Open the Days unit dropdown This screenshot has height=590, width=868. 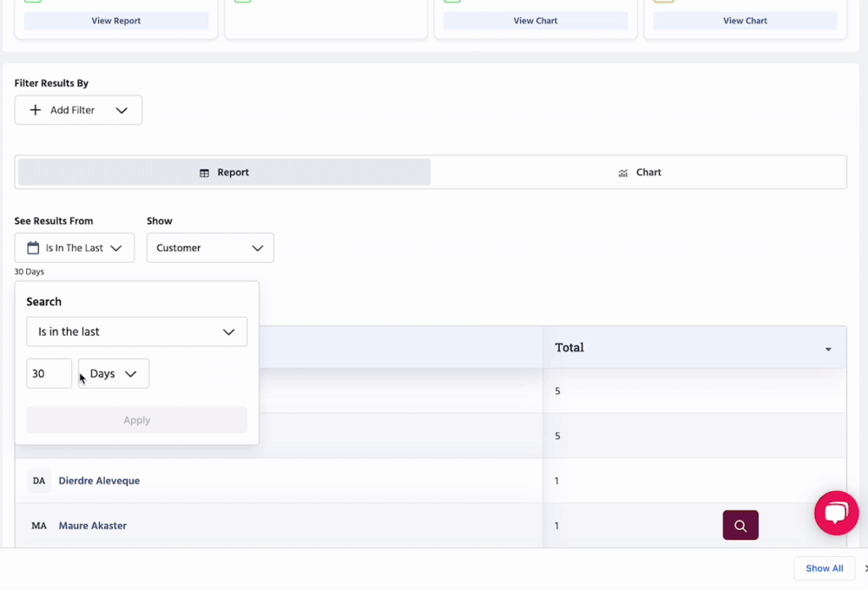point(114,374)
